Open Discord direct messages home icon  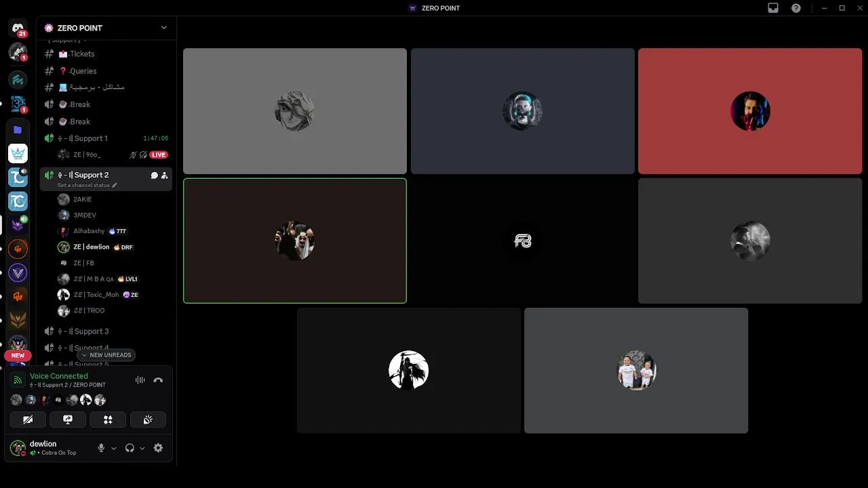click(18, 28)
